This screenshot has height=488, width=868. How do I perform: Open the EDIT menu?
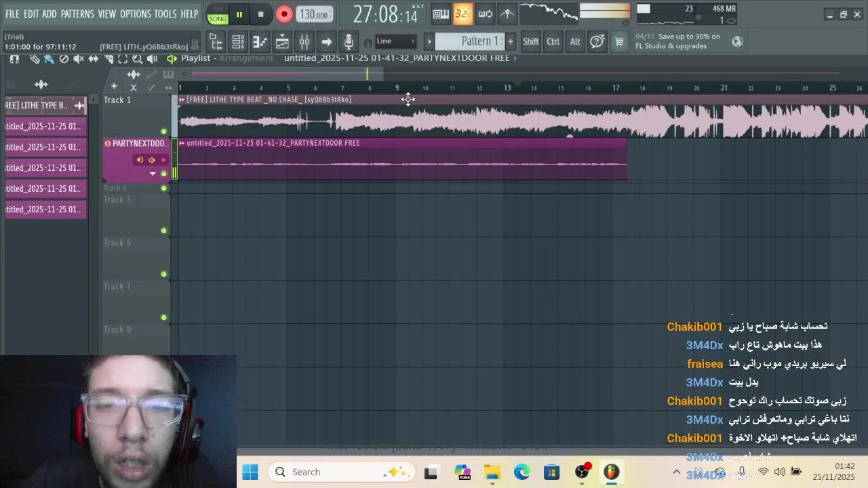pyautogui.click(x=31, y=14)
